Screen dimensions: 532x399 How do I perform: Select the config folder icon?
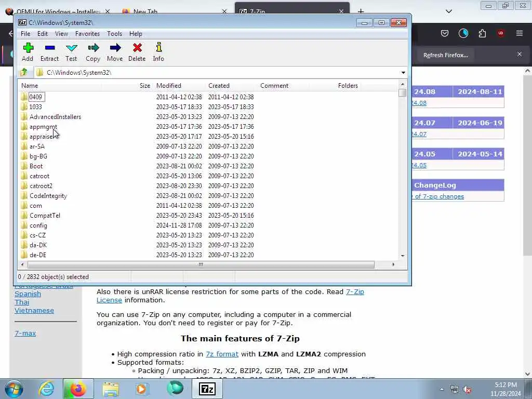pos(24,225)
